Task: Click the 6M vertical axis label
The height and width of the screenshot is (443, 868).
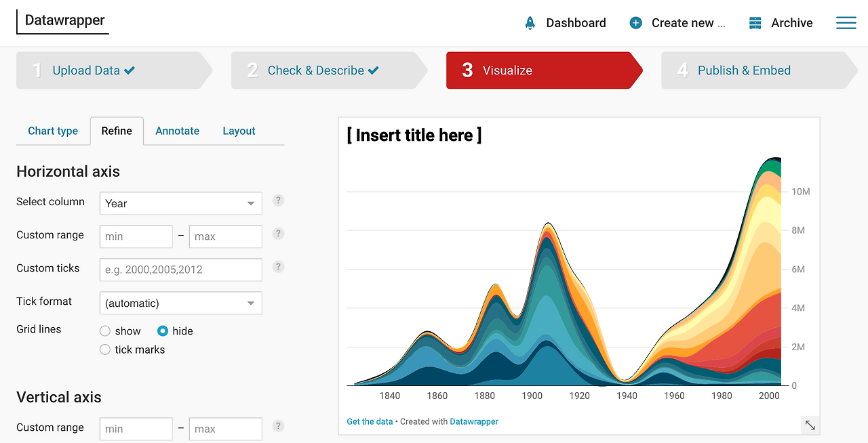Action: tap(798, 270)
